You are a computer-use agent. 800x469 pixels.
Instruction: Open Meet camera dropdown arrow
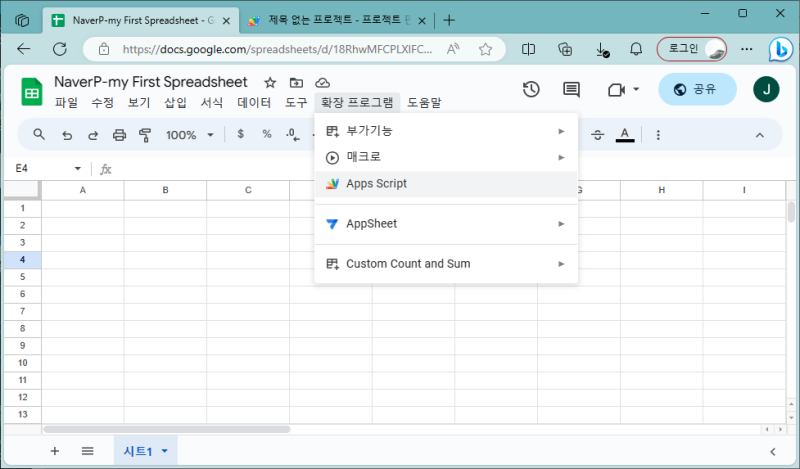(x=636, y=89)
